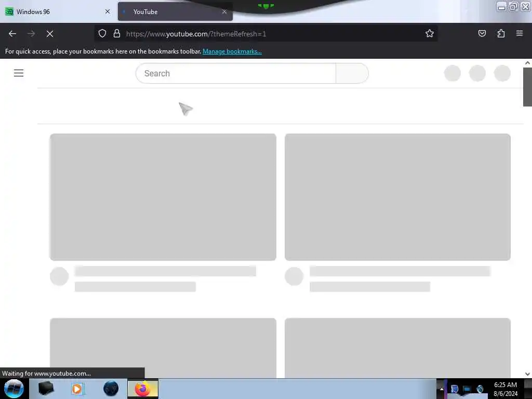The width and height of the screenshot is (532, 399).
Task: Open the Firefox application menu
Action: [x=520, y=33]
